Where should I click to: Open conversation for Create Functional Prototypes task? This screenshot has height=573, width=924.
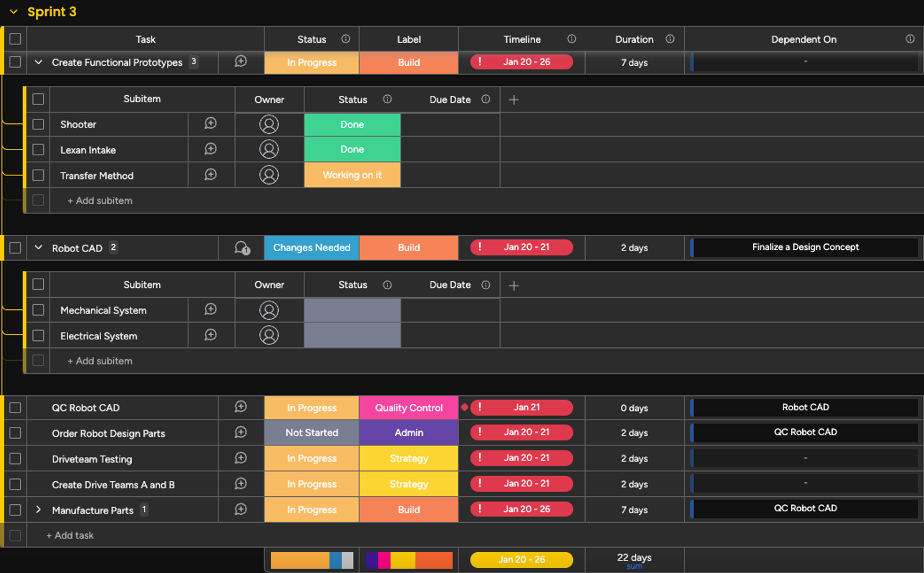pos(241,62)
